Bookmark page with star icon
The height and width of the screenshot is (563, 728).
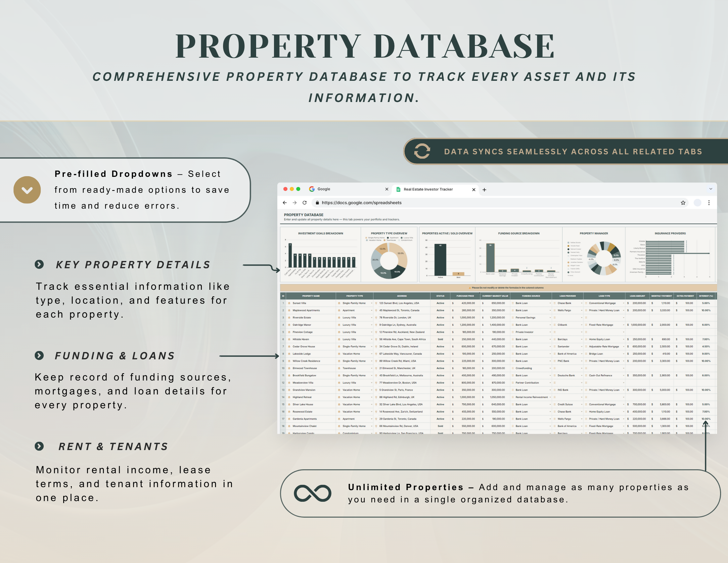click(683, 202)
